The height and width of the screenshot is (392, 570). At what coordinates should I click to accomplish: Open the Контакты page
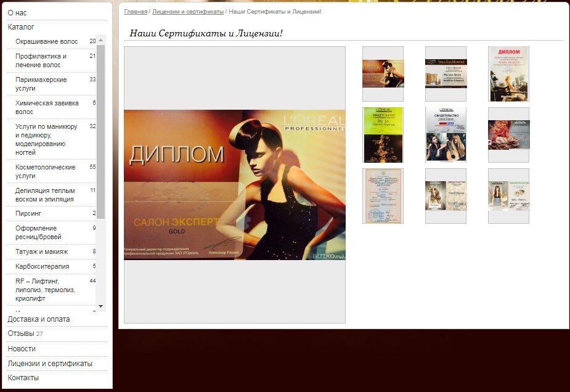(x=23, y=377)
